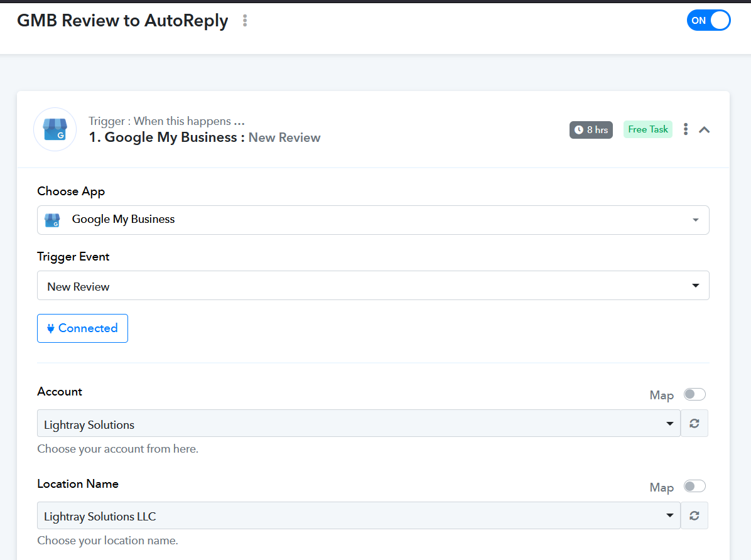The height and width of the screenshot is (560, 751).
Task: Refresh the Account field list
Action: pyautogui.click(x=694, y=424)
